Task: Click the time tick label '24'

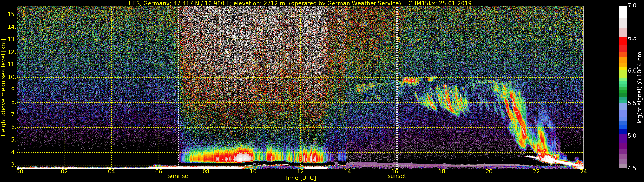Action: [x=583, y=171]
